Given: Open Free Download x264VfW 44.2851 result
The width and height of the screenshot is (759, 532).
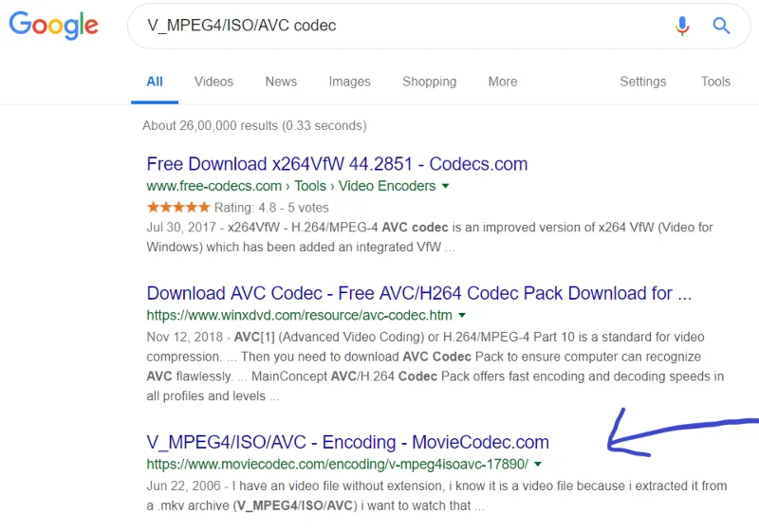Looking at the screenshot, I should click(x=337, y=164).
